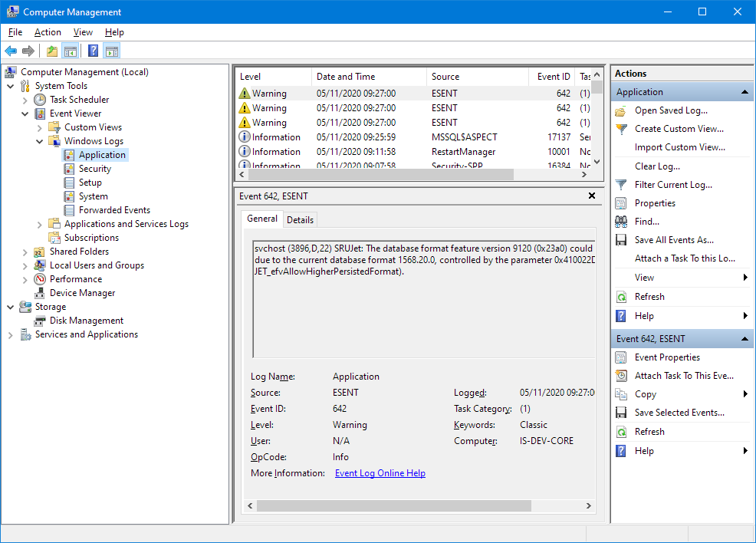Click the Save Selected Events floppy icon
The image size is (756, 543).
(621, 413)
